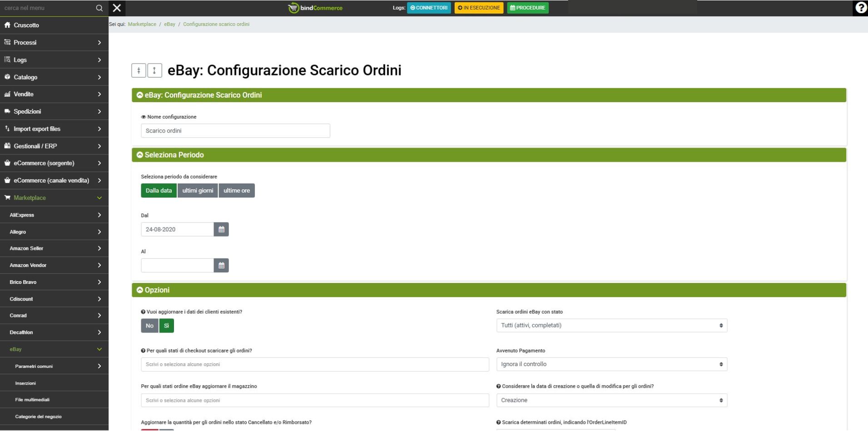Screen dimensions: 868x431
Task: Click the CONNETTORI logs button
Action: click(429, 8)
